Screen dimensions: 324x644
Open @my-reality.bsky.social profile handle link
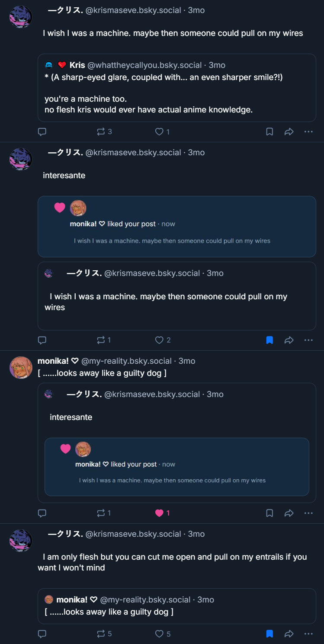pos(126,361)
